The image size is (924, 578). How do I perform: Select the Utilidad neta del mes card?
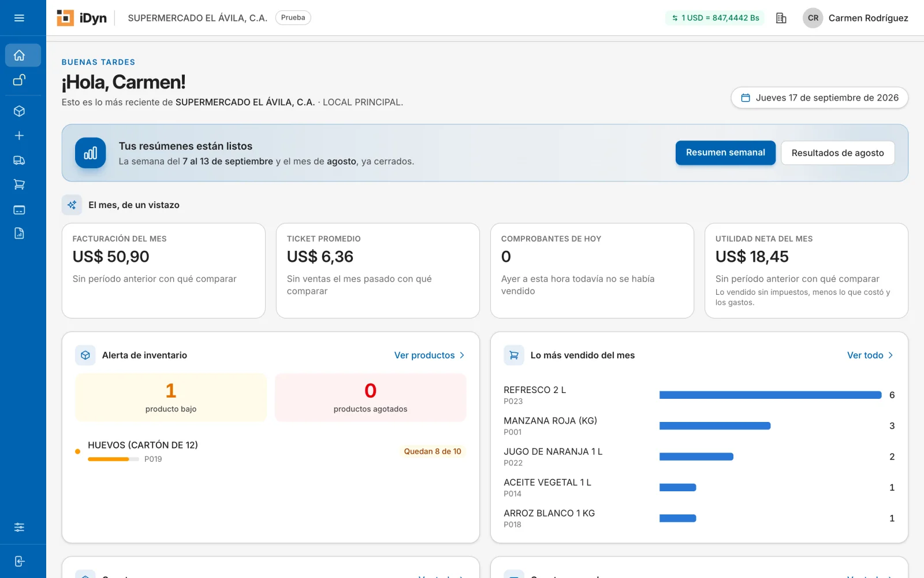806,271
